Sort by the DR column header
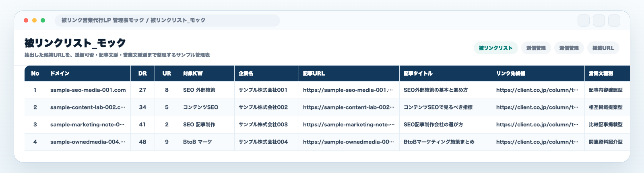The width and height of the screenshot is (644, 173). click(x=143, y=74)
